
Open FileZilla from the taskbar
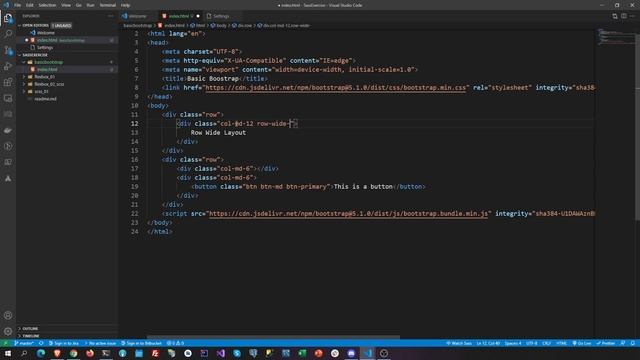tap(155, 353)
